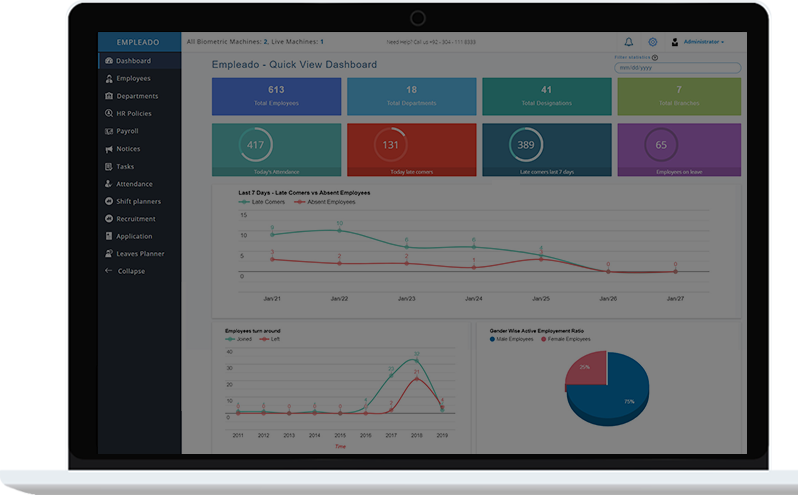Image resolution: width=798 pixels, height=495 pixels.
Task: Click the Payroll money icon
Action: (108, 131)
